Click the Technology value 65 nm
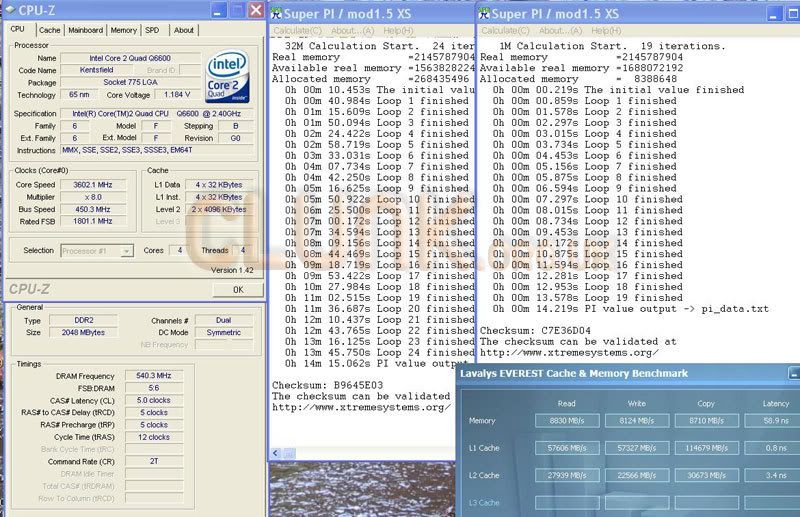This screenshot has height=517, width=800. [x=79, y=94]
